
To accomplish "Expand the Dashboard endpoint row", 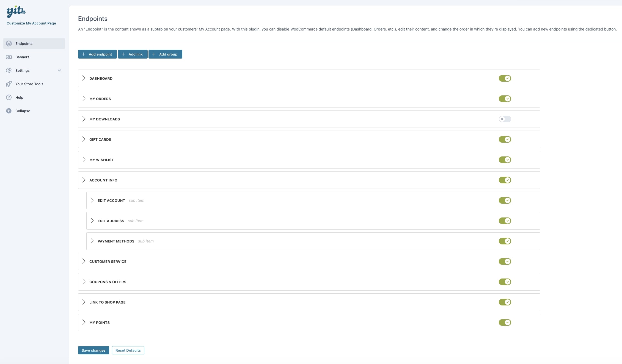I will pyautogui.click(x=84, y=78).
